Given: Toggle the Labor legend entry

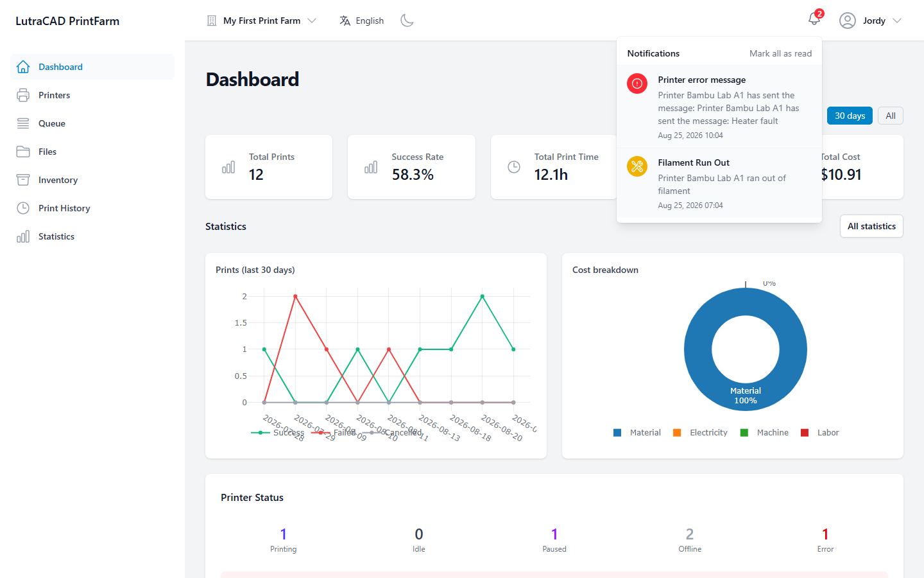Looking at the screenshot, I should pyautogui.click(x=820, y=433).
